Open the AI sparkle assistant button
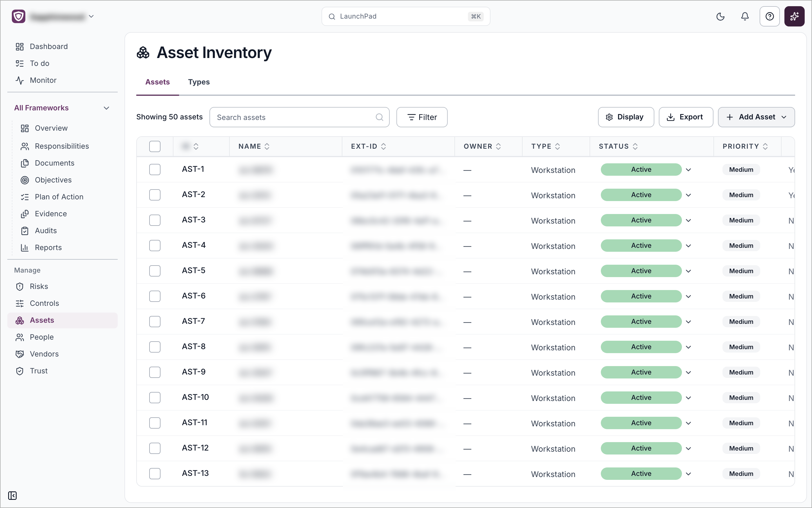The image size is (812, 508). 794,16
